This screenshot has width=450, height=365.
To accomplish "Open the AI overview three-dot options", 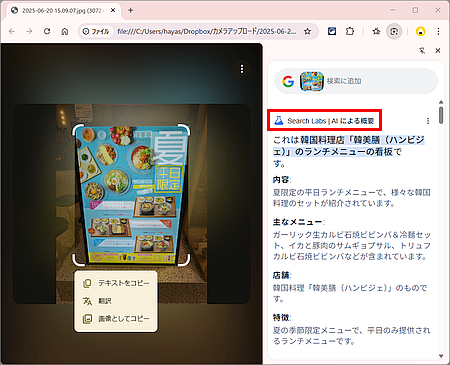I will pyautogui.click(x=428, y=121).
